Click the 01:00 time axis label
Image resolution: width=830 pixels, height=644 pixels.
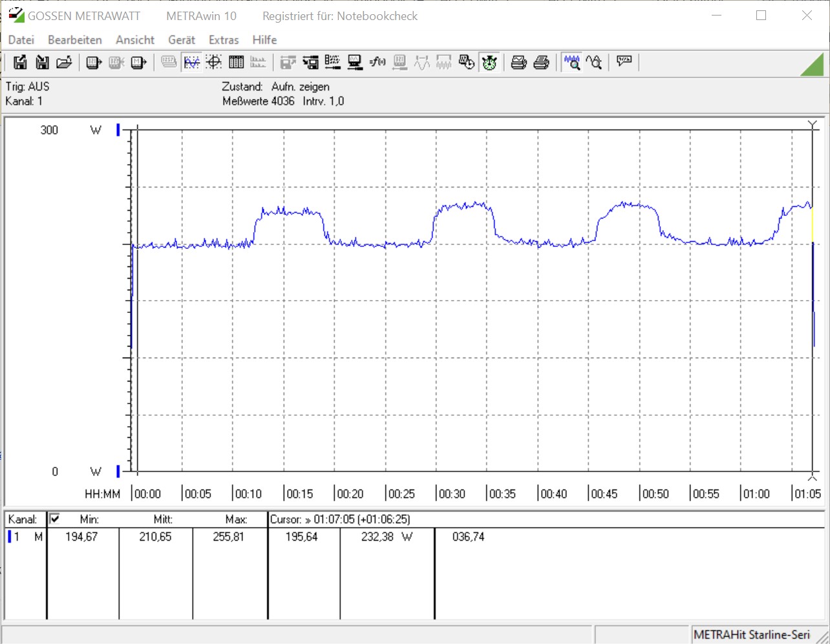click(x=756, y=494)
